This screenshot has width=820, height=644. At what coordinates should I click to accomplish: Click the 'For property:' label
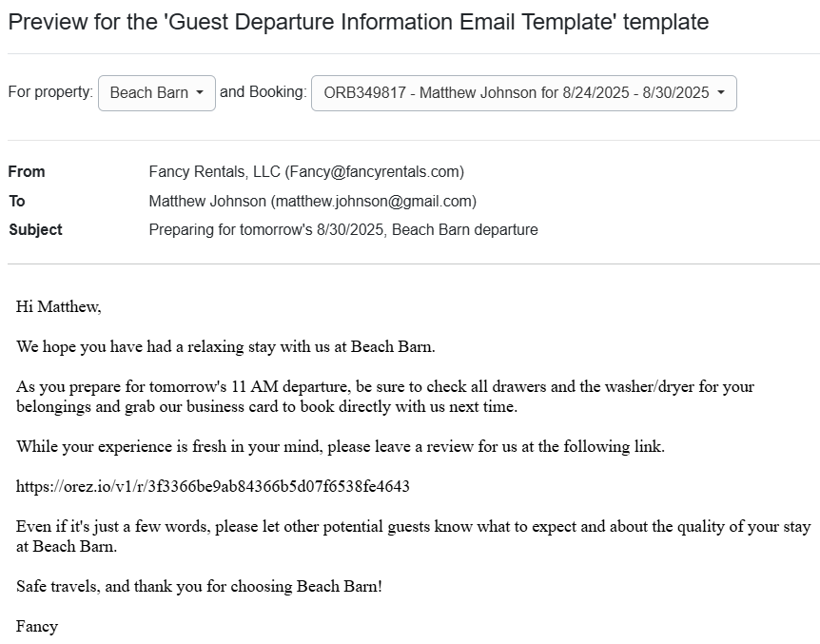tap(50, 92)
